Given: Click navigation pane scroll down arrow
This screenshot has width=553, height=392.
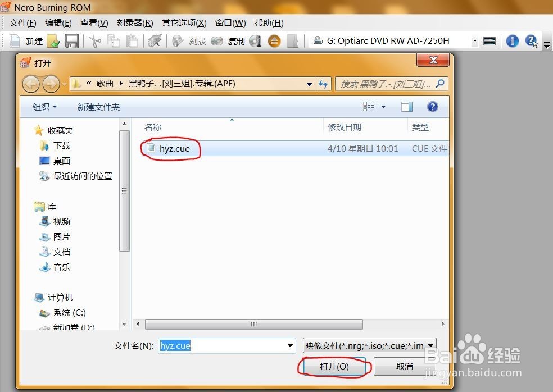Looking at the screenshot, I should pos(124,324).
